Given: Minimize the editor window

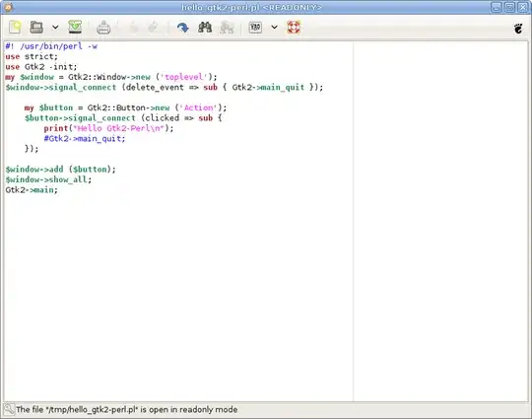Looking at the screenshot, I should point(496,7).
